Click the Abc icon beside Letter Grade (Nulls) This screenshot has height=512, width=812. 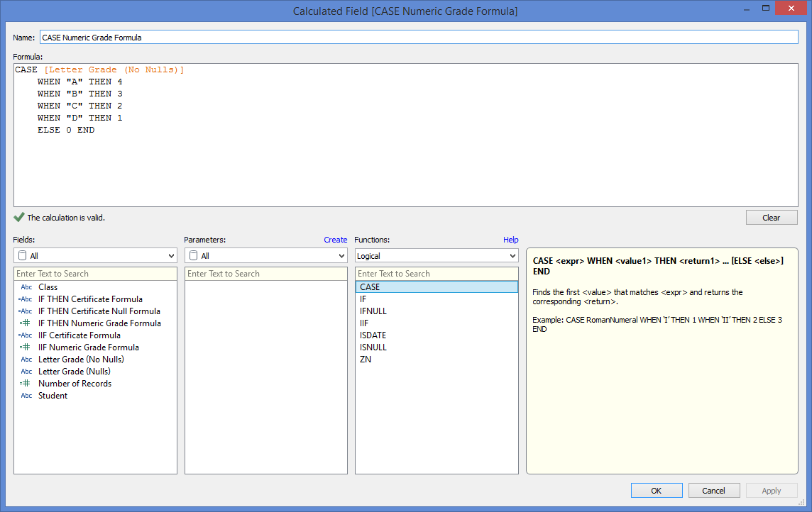(26, 372)
